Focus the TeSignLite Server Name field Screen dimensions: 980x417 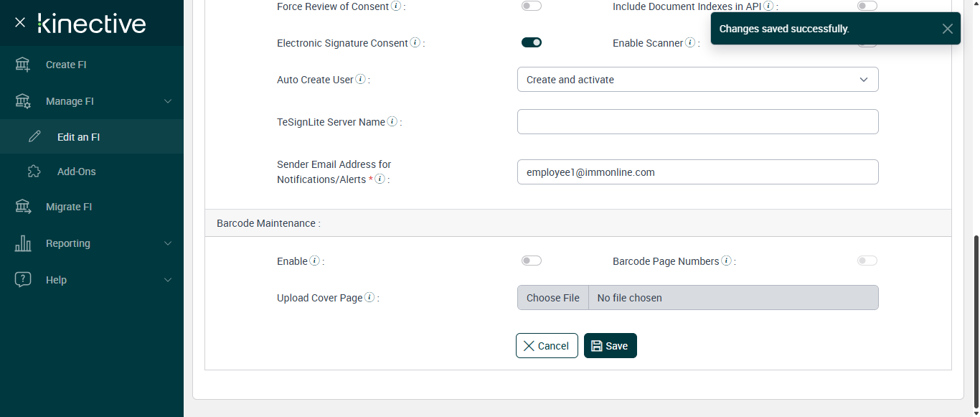(x=697, y=122)
